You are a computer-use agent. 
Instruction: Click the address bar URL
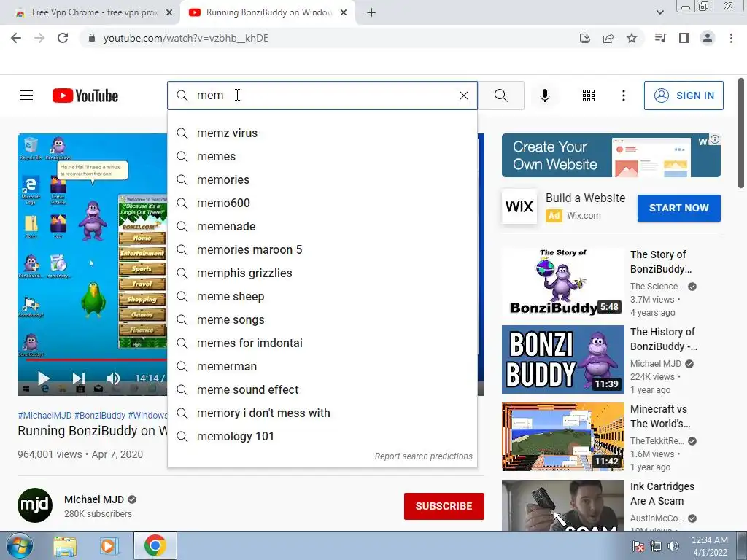pyautogui.click(x=186, y=38)
